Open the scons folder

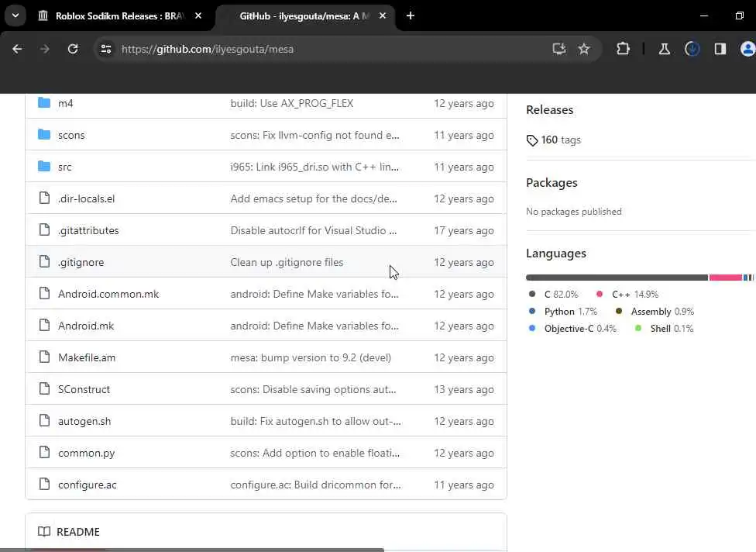tap(71, 135)
